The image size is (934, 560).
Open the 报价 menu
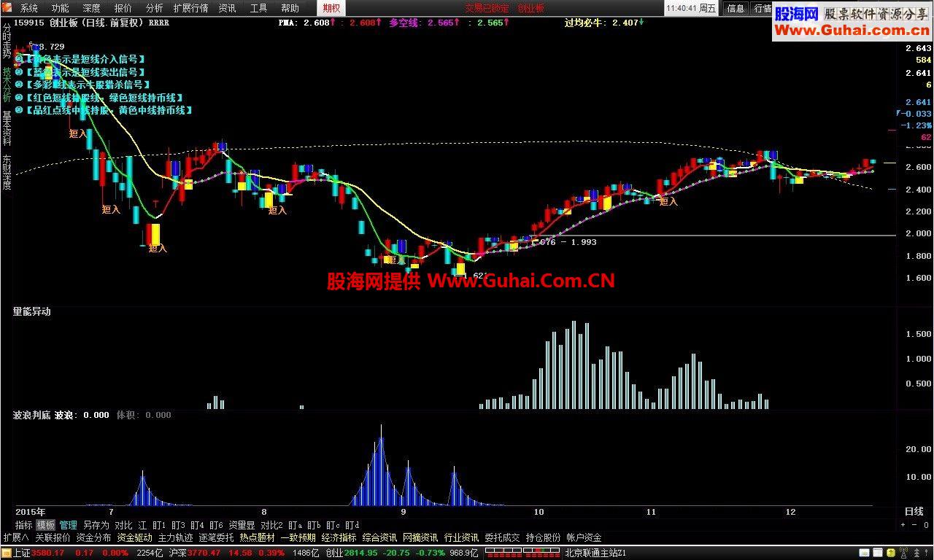coord(123,8)
